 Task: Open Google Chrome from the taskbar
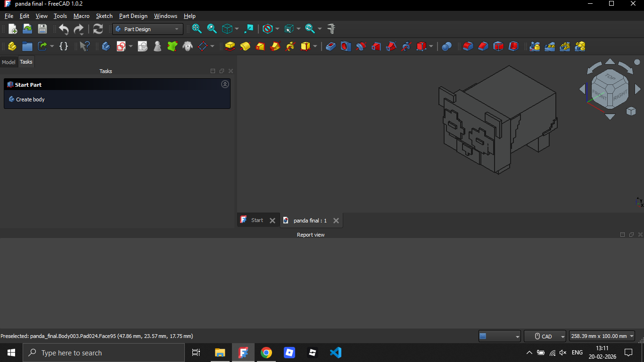[x=266, y=353]
